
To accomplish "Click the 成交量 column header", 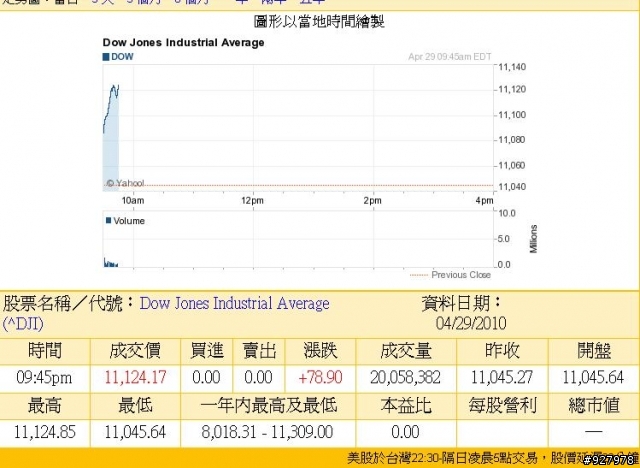I will click(406, 350).
